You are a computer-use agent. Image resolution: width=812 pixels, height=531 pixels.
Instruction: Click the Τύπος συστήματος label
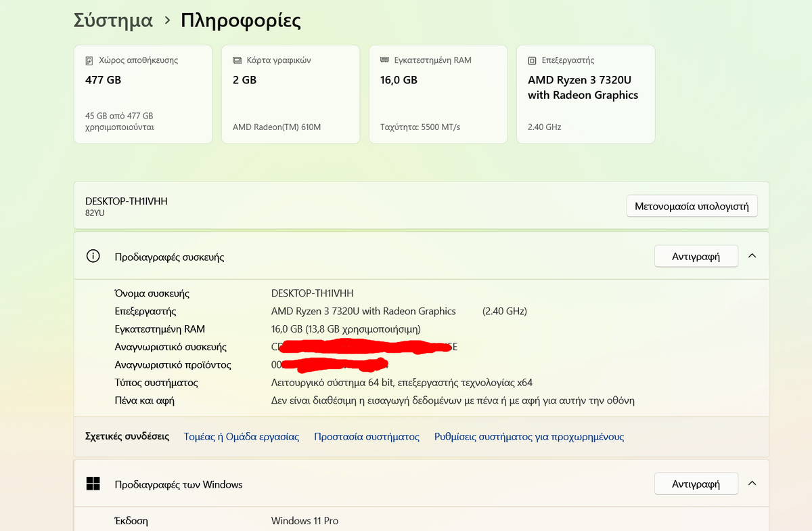click(x=156, y=382)
